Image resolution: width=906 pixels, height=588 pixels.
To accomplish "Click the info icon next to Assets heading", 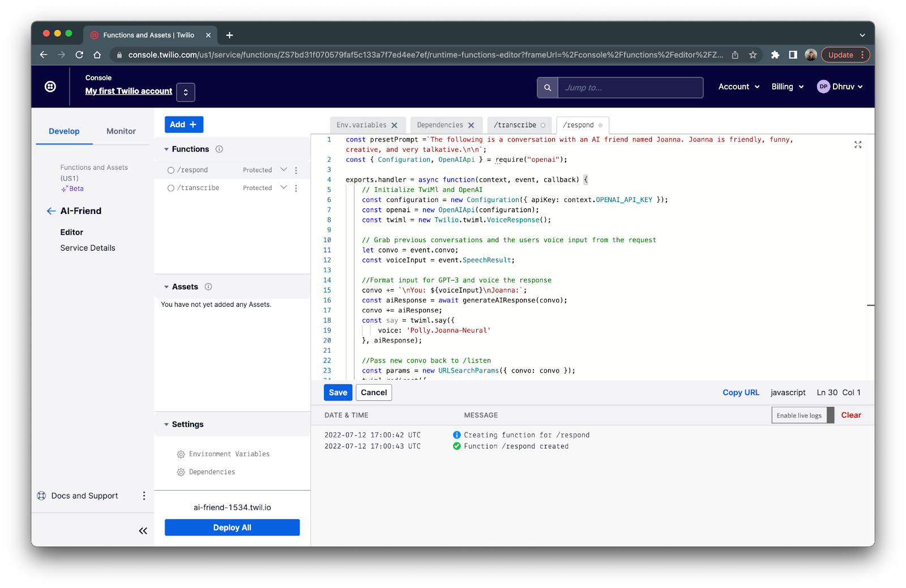I will click(x=208, y=287).
